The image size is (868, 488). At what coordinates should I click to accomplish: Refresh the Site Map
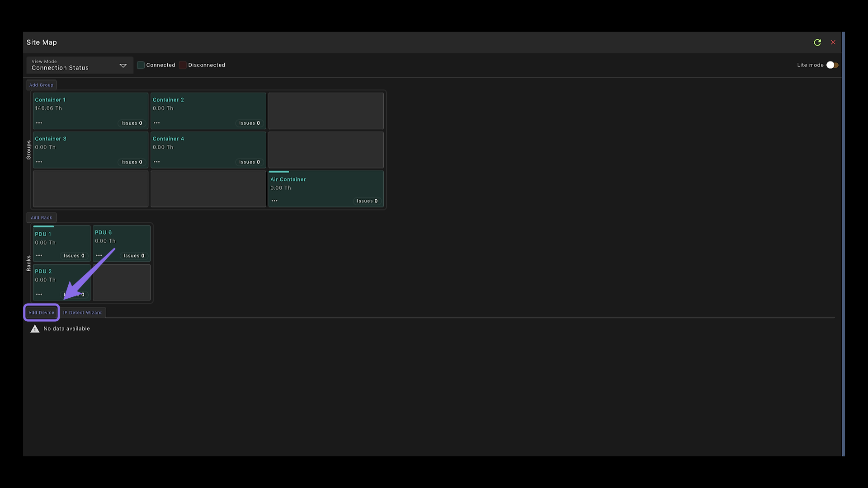coord(817,42)
